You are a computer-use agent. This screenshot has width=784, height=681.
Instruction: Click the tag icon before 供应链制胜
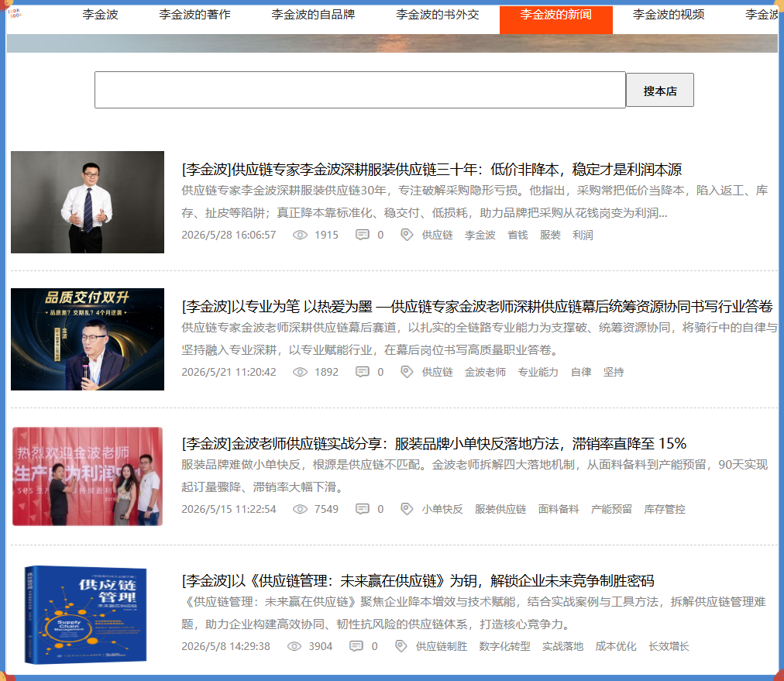[401, 646]
